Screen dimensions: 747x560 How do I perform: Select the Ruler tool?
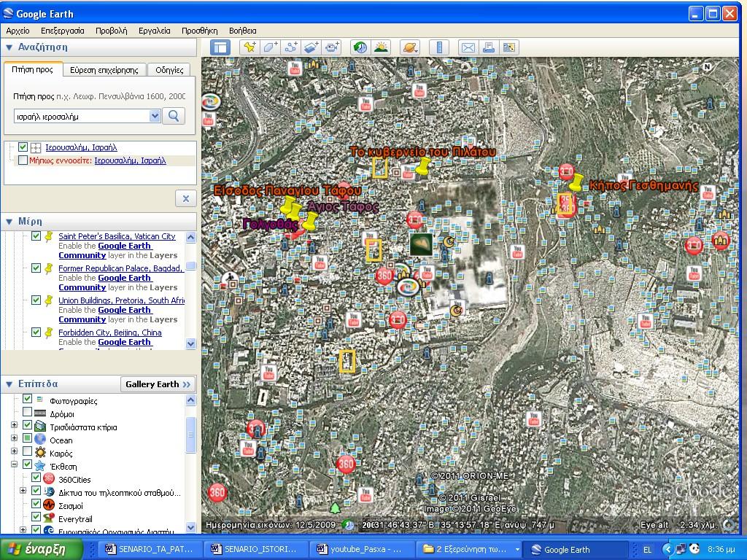click(438, 47)
